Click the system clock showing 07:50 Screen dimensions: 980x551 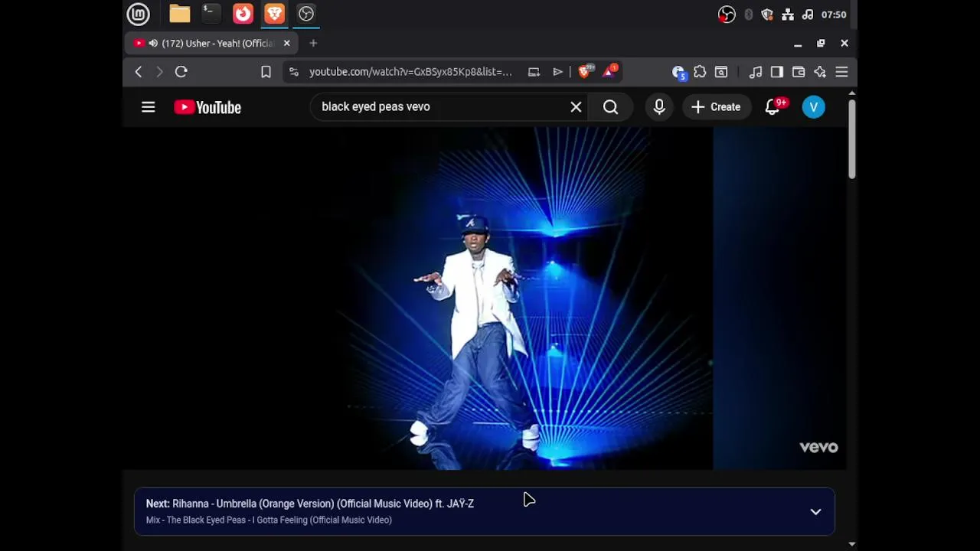tap(834, 15)
